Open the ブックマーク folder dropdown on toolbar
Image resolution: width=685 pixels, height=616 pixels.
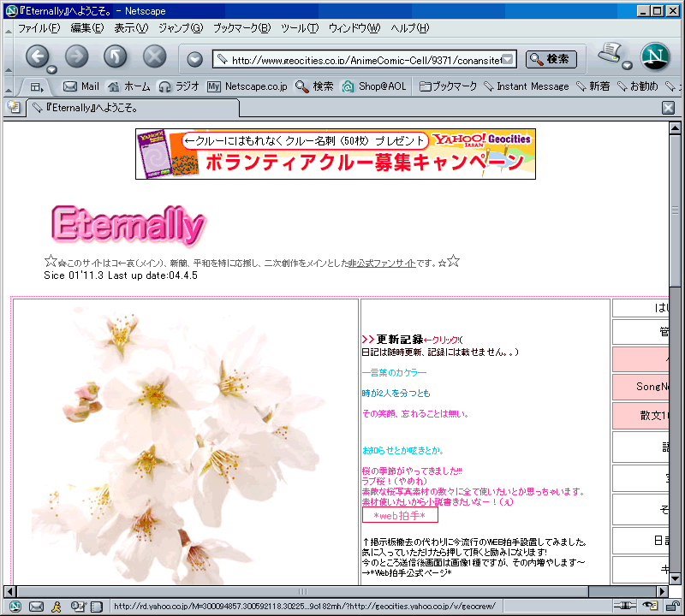pos(448,86)
